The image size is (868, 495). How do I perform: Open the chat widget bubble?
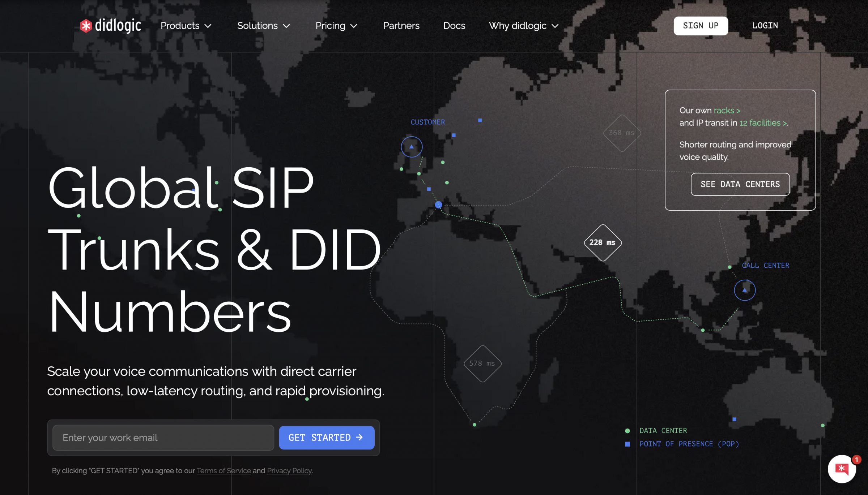click(842, 469)
